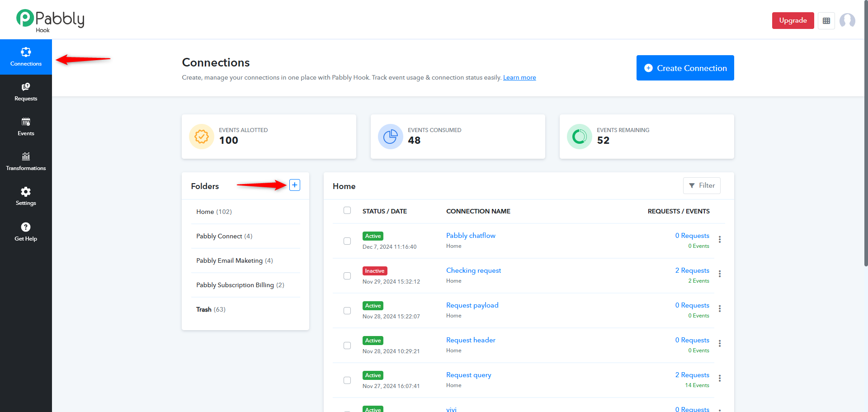Image resolution: width=868 pixels, height=412 pixels.
Task: Click the Create Connection button
Action: pos(685,68)
